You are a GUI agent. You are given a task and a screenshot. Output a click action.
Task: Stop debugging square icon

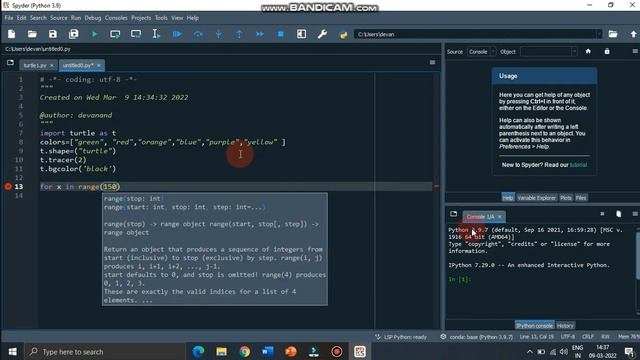pyautogui.click(x=280, y=34)
